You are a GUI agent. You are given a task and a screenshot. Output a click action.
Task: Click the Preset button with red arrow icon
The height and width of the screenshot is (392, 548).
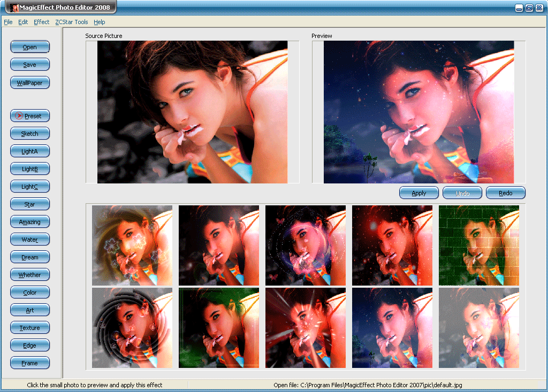point(30,116)
